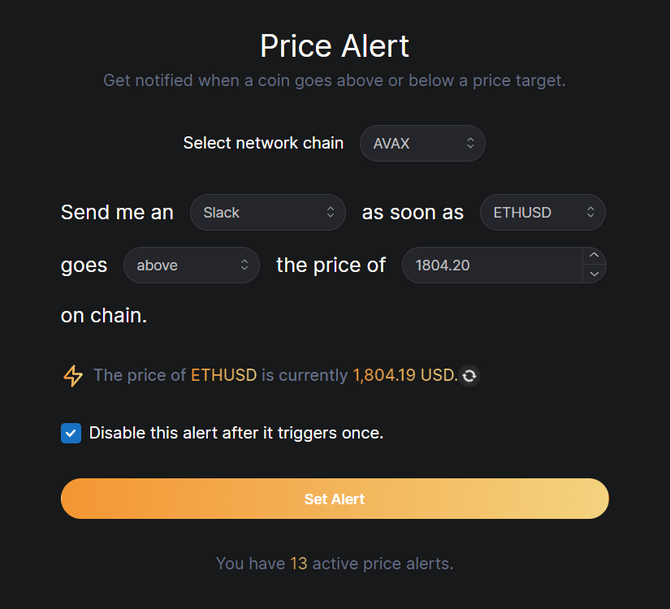Image resolution: width=670 pixels, height=609 pixels.
Task: Select the 1,804.19 USD current price
Action: tap(404, 375)
